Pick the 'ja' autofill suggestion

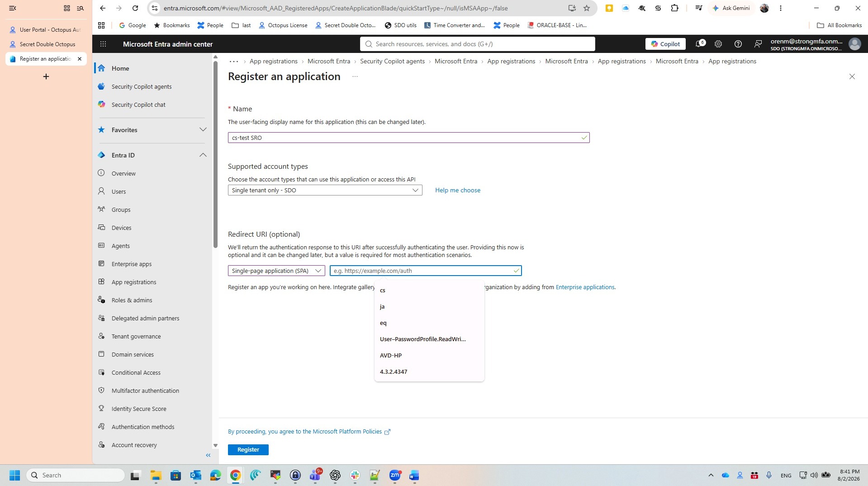(429, 306)
